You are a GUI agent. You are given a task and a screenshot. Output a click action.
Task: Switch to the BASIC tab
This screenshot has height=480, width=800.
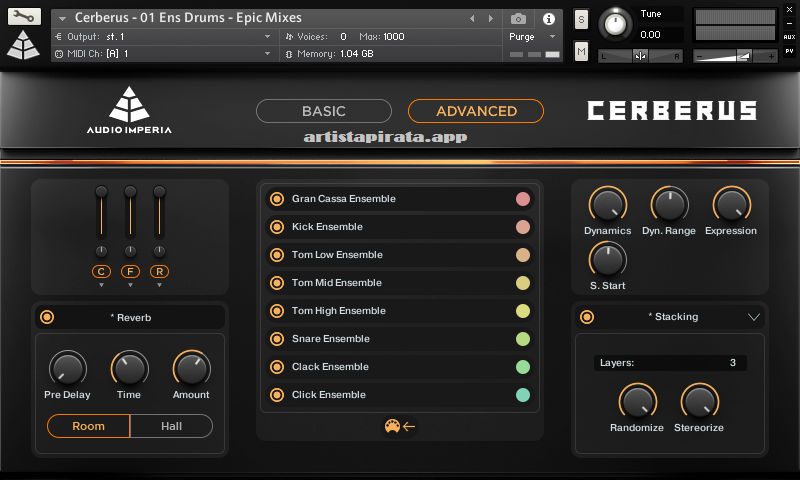click(x=323, y=111)
